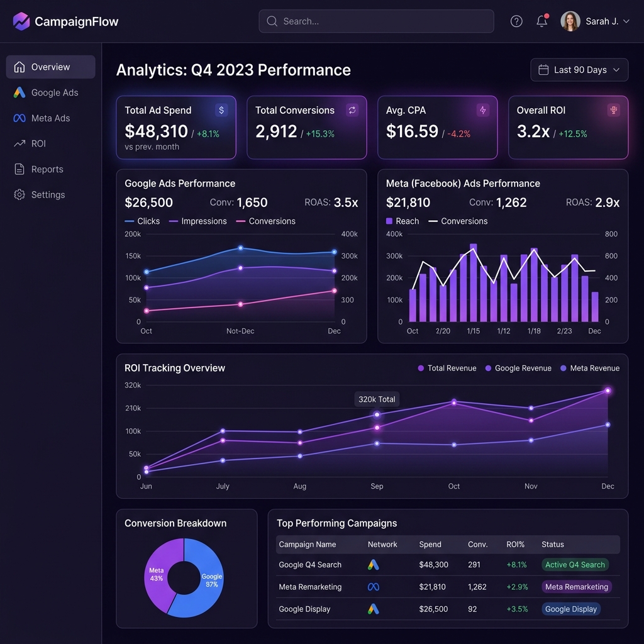644x644 pixels.
Task: Sort by Conv. column header
Action: click(x=478, y=544)
